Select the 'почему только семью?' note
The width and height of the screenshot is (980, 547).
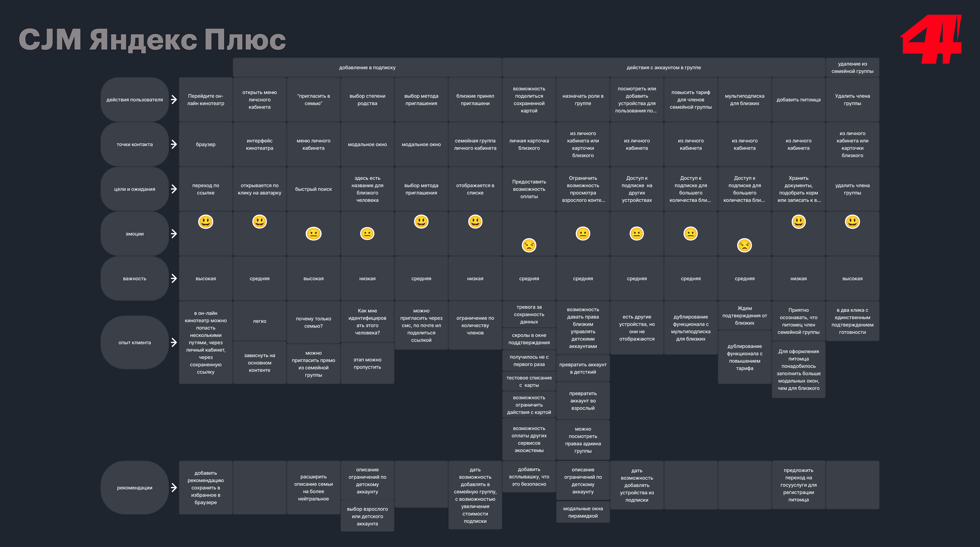(314, 322)
